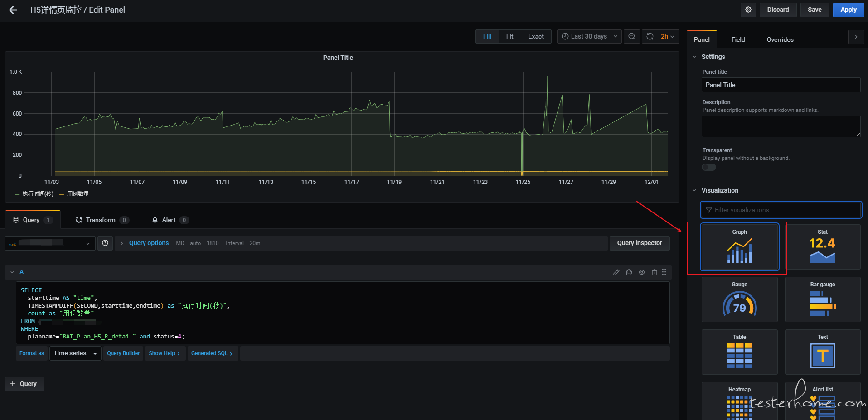868x420 pixels.
Task: Add a new query with + Query
Action: [x=24, y=384]
